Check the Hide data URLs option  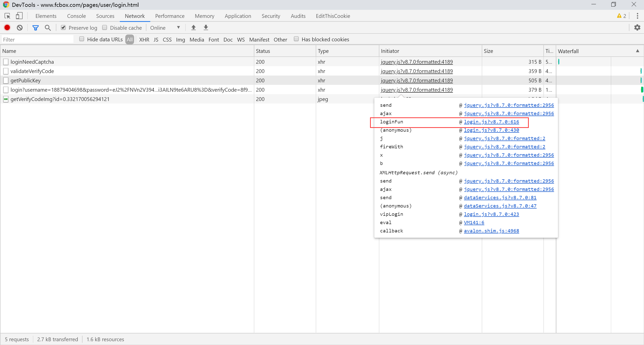point(82,39)
